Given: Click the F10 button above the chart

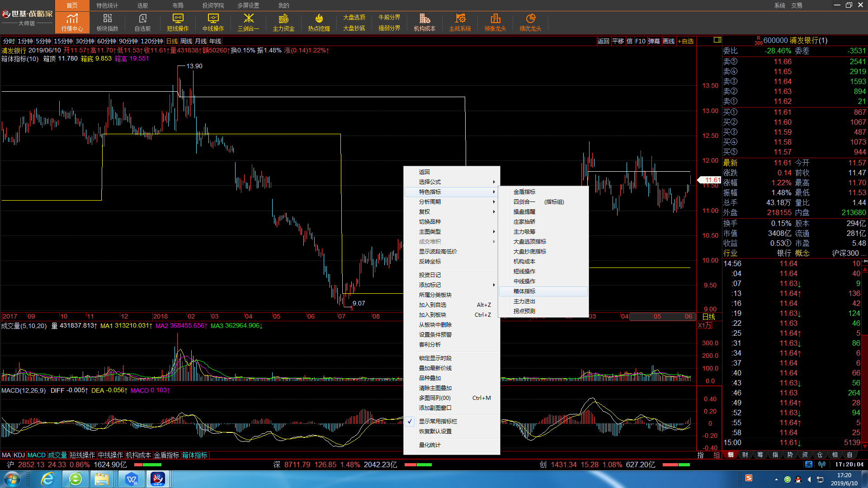Looking at the screenshot, I should 640,41.
